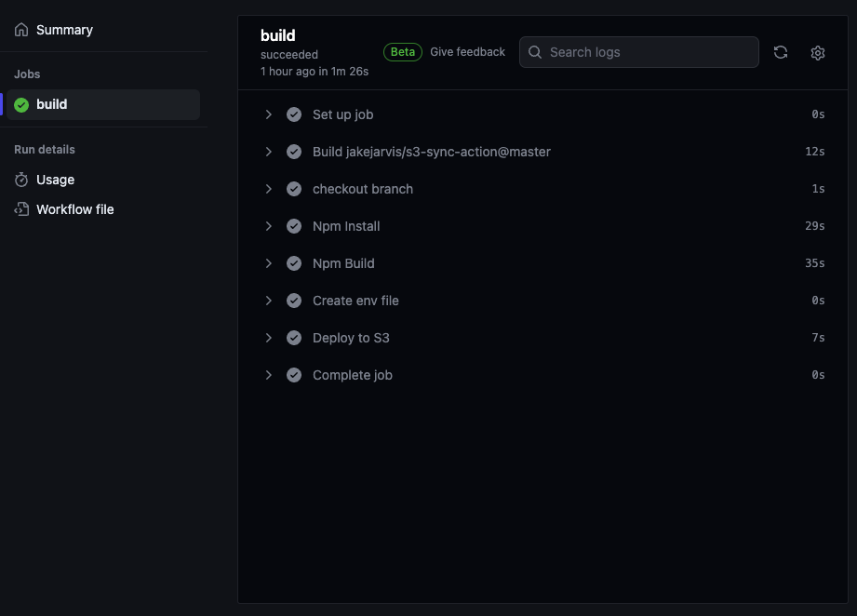Click the check status icon for Npm Install
This screenshot has height=616, width=857.
pos(294,226)
